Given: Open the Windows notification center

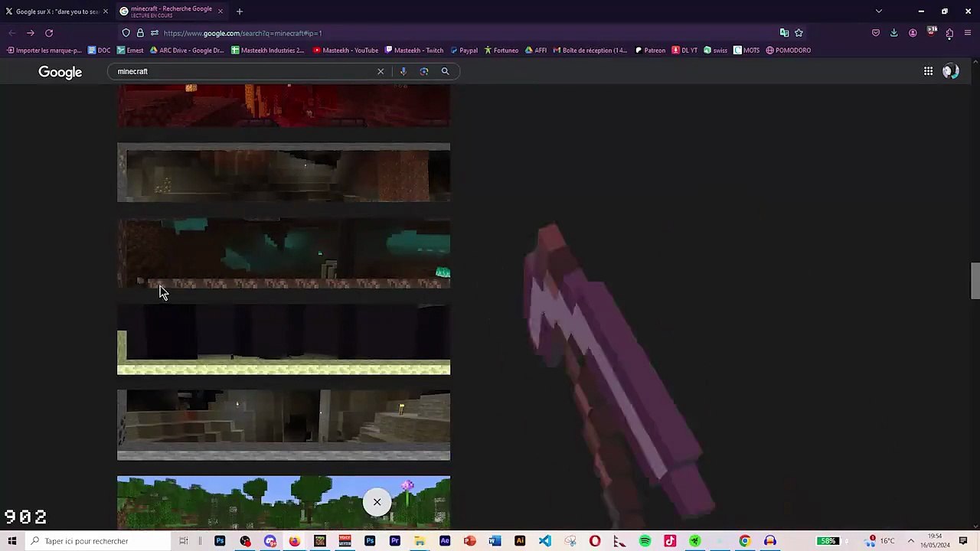Looking at the screenshot, I should tap(963, 541).
